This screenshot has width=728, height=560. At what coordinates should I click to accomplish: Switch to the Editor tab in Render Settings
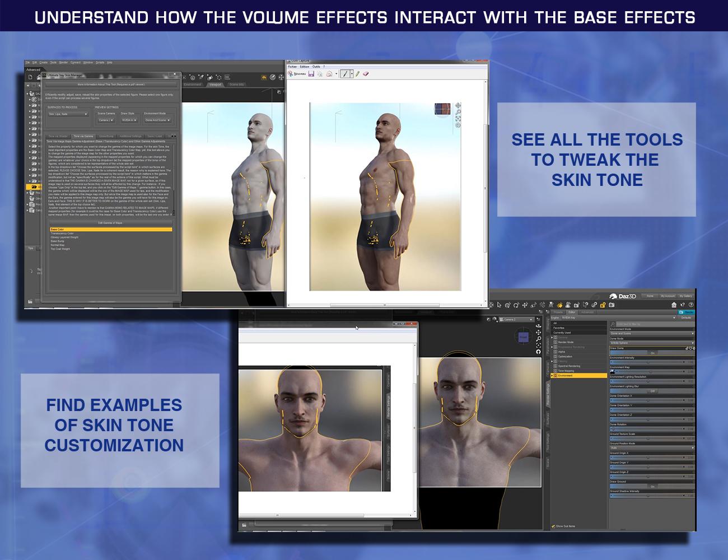point(572,312)
